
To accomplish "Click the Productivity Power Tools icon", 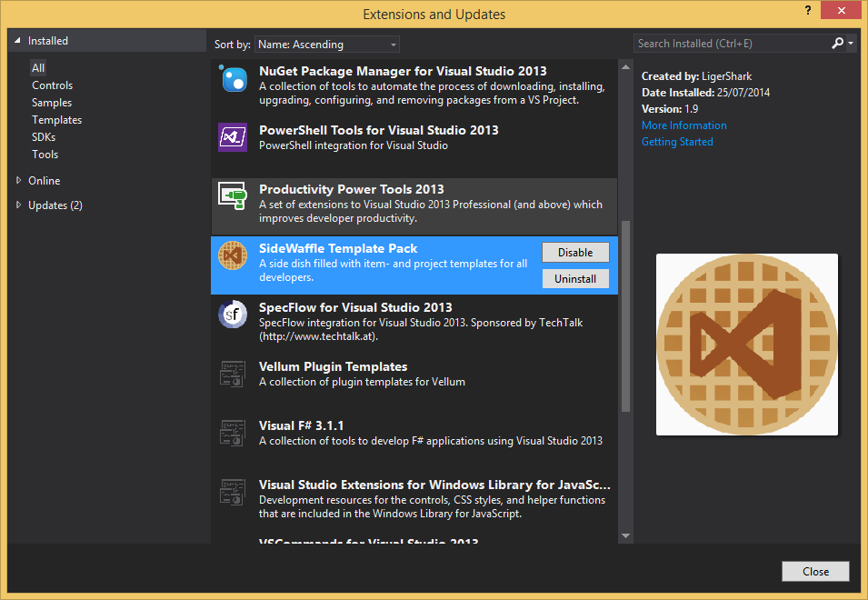I will 233,196.
